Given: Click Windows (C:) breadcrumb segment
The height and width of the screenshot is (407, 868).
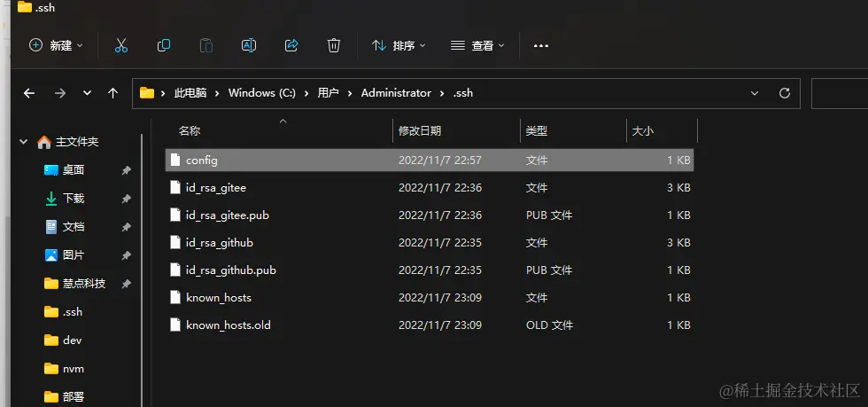Looking at the screenshot, I should 262,93.
